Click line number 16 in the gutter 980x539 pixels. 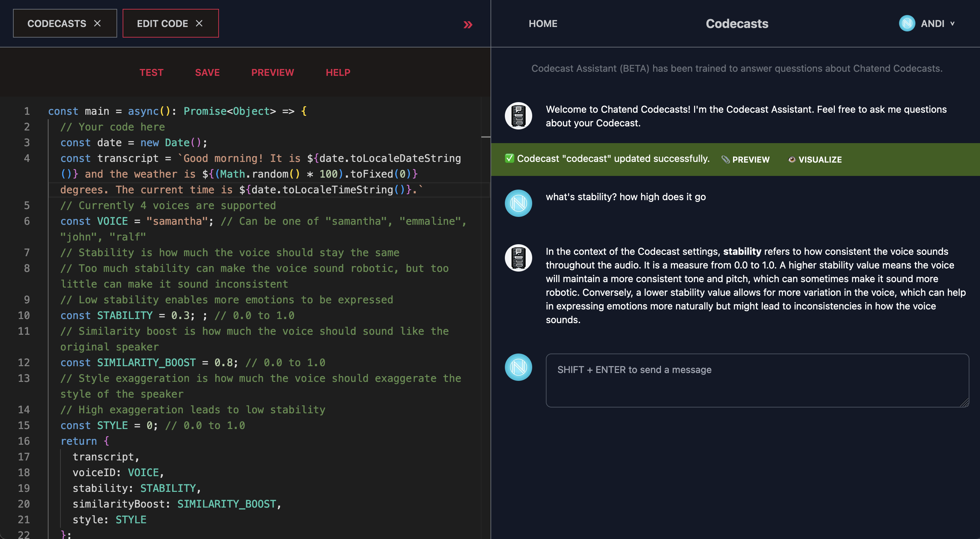click(x=24, y=441)
